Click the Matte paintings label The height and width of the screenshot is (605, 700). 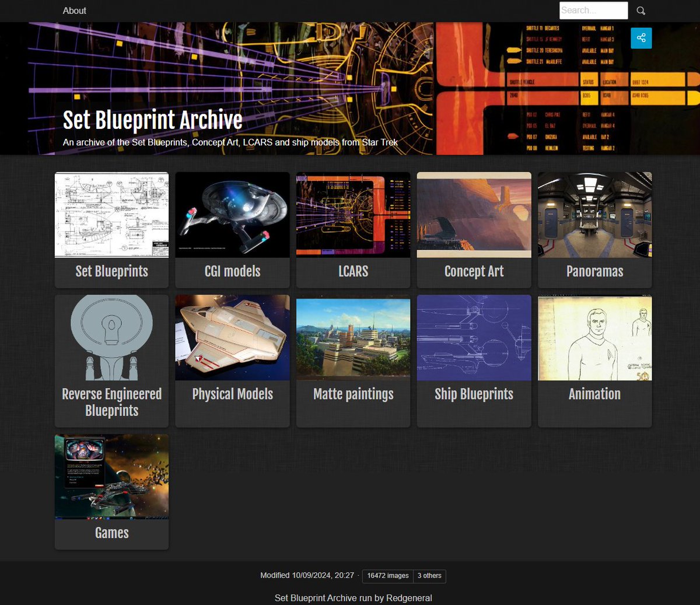pyautogui.click(x=353, y=394)
